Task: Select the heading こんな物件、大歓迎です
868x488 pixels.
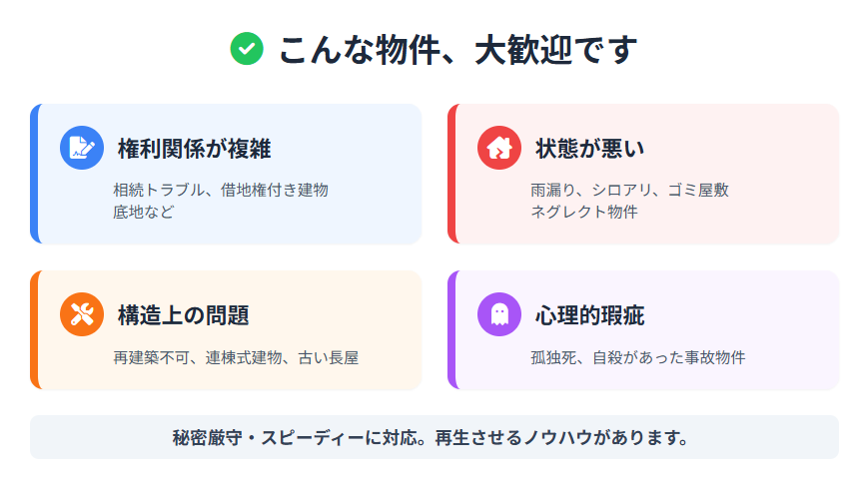Action: tap(457, 49)
